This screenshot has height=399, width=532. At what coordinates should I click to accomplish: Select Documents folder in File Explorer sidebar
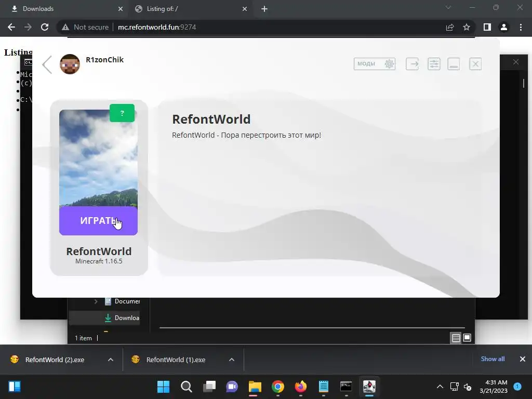click(122, 301)
